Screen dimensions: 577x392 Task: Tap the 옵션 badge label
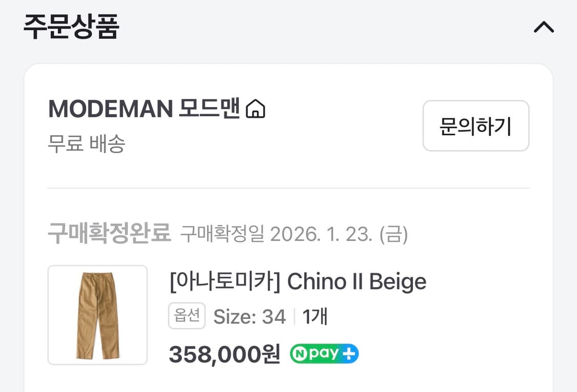187,316
